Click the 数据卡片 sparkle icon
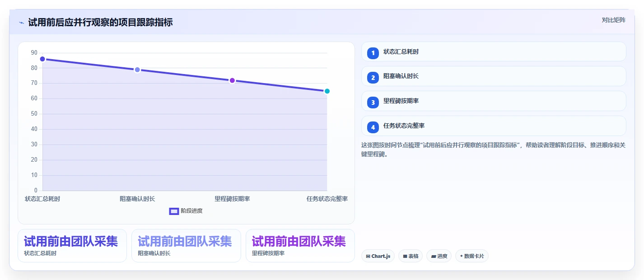This screenshot has width=644, height=280. click(461, 257)
